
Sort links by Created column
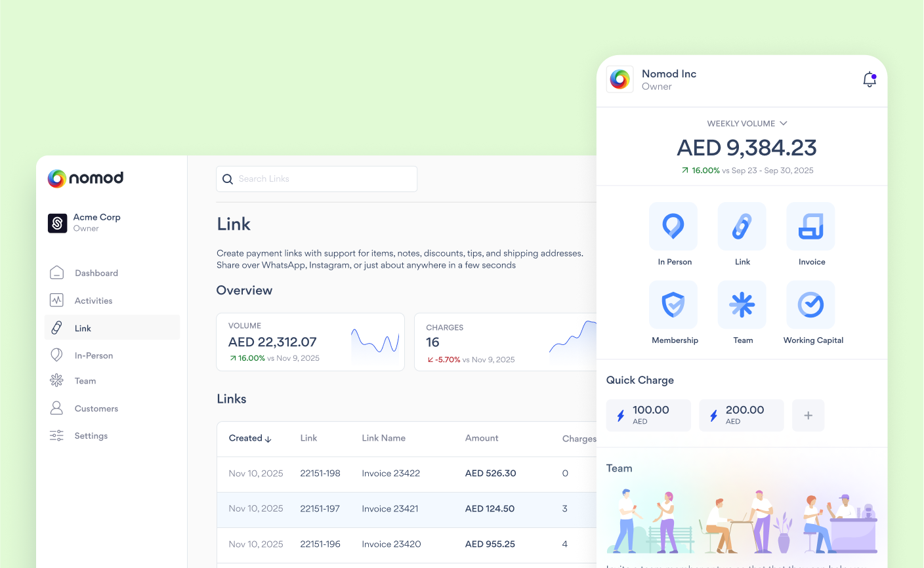tap(250, 438)
